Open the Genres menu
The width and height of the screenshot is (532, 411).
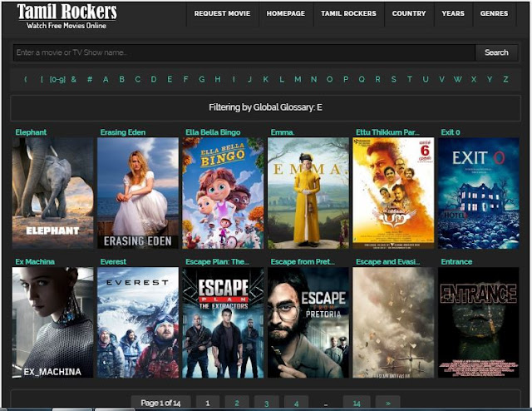[x=494, y=13]
